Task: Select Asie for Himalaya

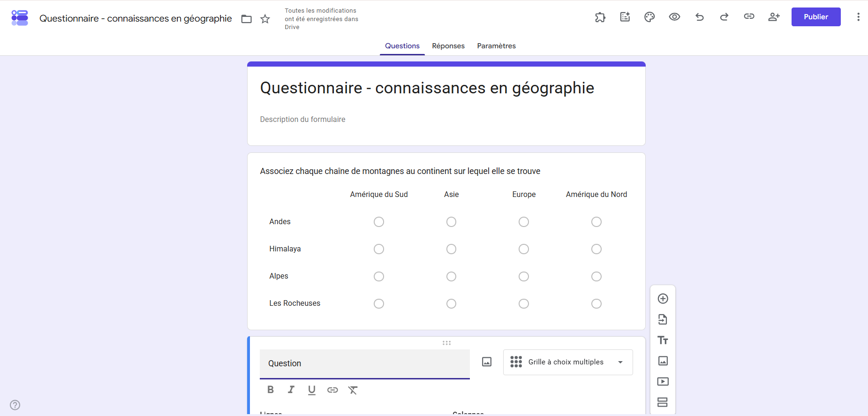Action: click(451, 249)
